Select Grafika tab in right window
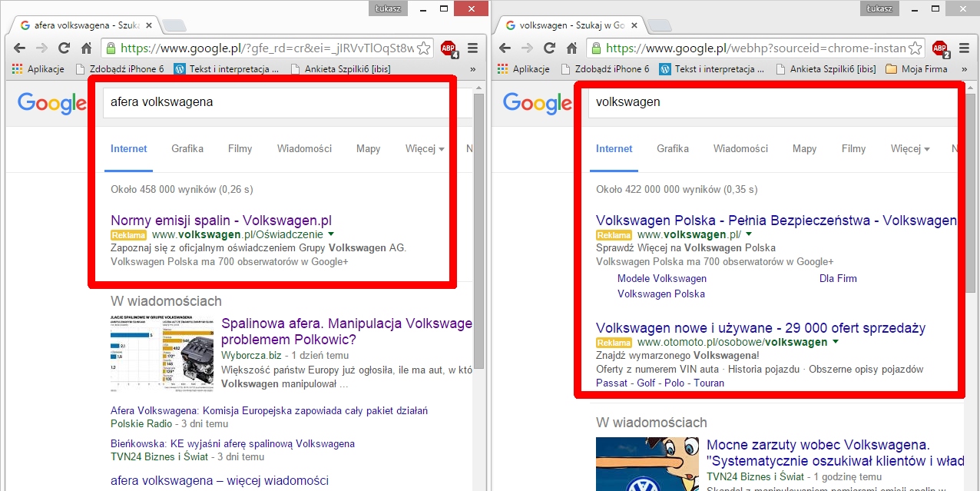The width and height of the screenshot is (980, 491). (673, 148)
